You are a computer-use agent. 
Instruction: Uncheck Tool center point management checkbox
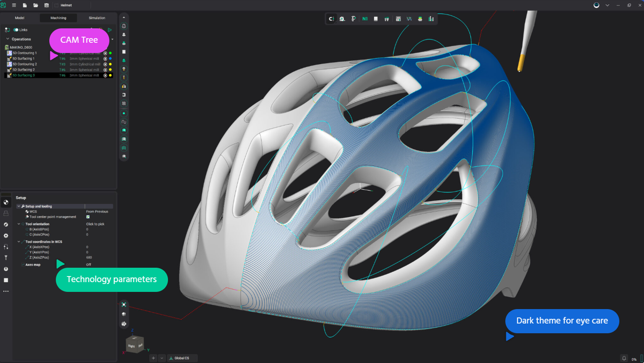tap(88, 217)
